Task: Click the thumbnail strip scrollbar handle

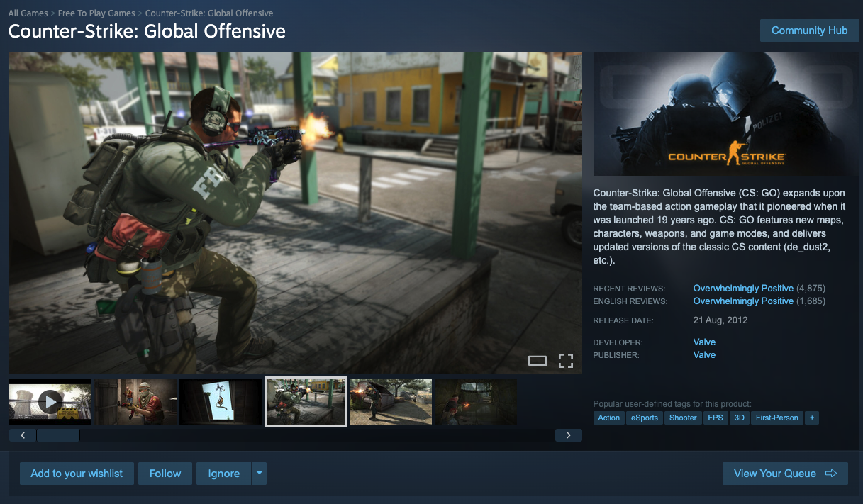Action: pos(58,435)
